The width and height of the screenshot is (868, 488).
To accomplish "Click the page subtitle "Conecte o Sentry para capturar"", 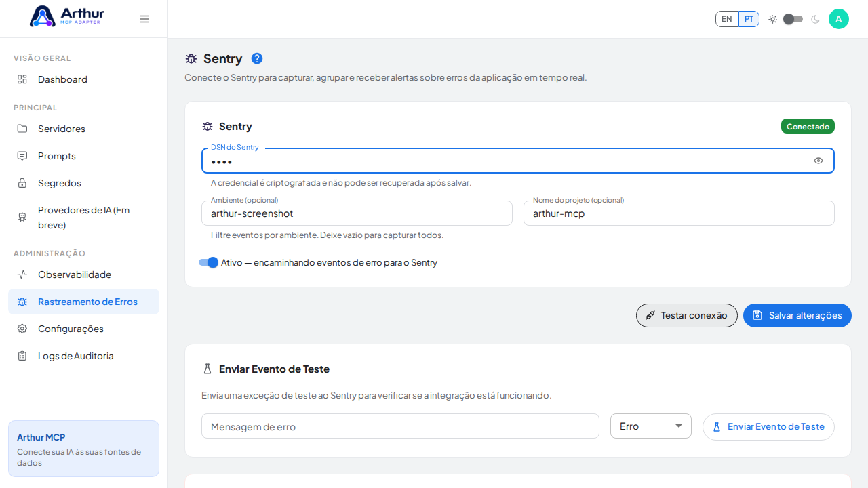I will (x=386, y=77).
